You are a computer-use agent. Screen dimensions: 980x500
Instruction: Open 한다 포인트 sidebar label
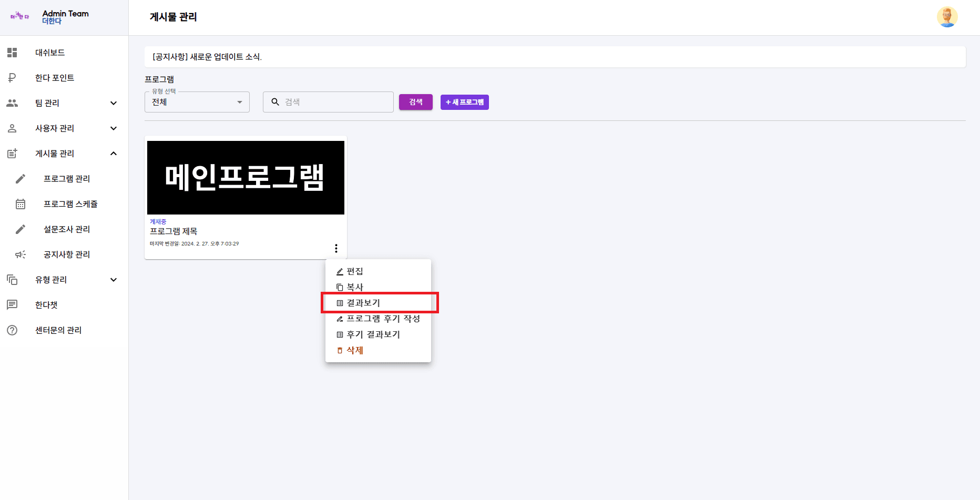[55, 78]
